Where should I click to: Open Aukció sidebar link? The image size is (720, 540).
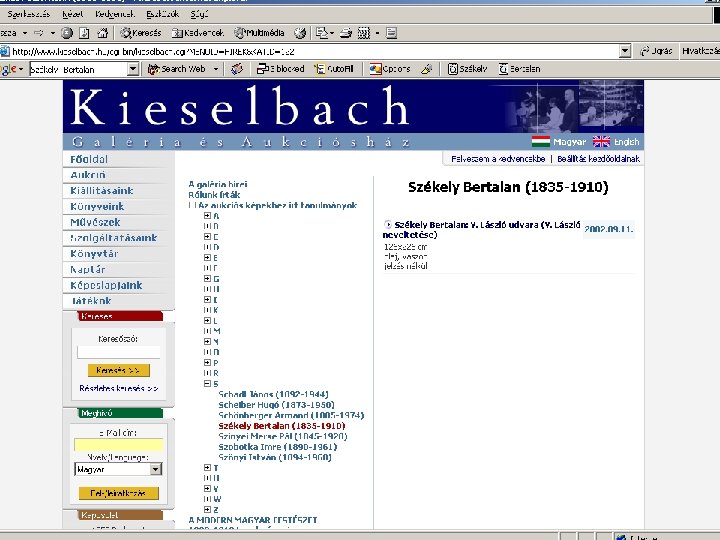tap(88, 175)
